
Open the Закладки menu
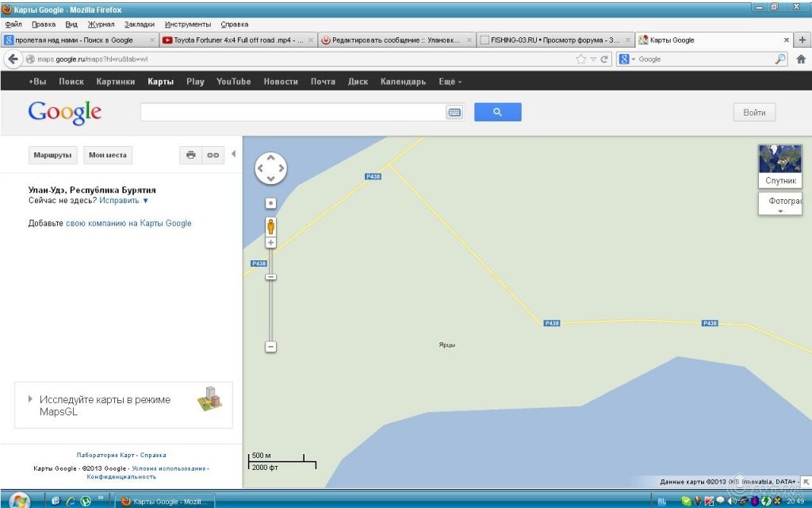[x=140, y=25]
